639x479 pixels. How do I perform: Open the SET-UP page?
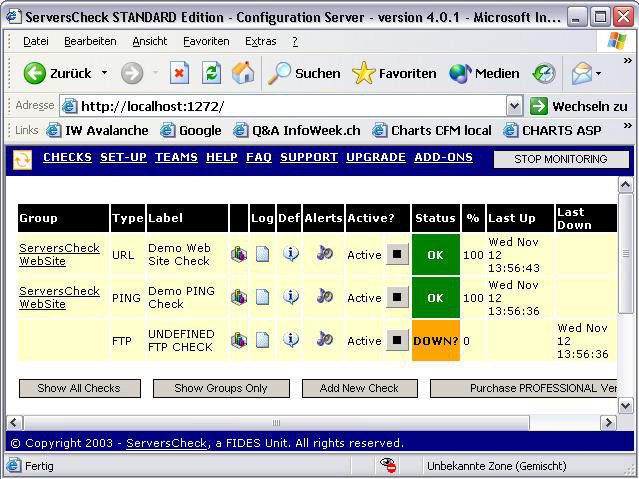pyautogui.click(x=123, y=157)
